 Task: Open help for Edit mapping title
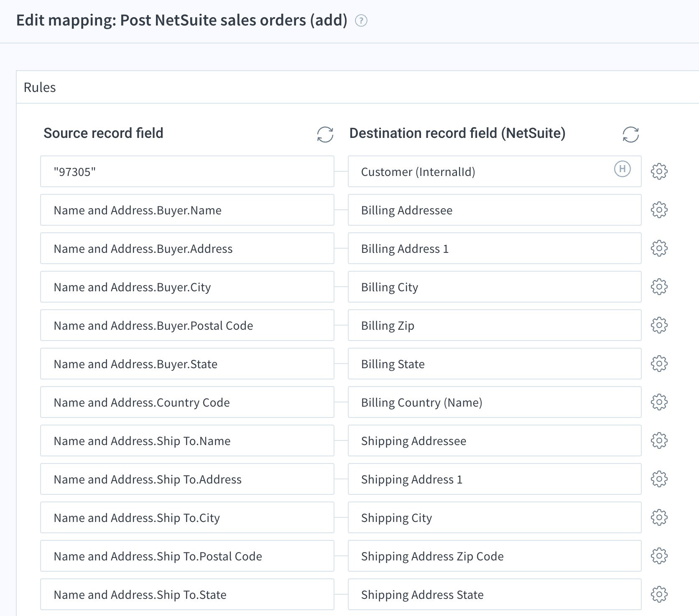point(361,20)
